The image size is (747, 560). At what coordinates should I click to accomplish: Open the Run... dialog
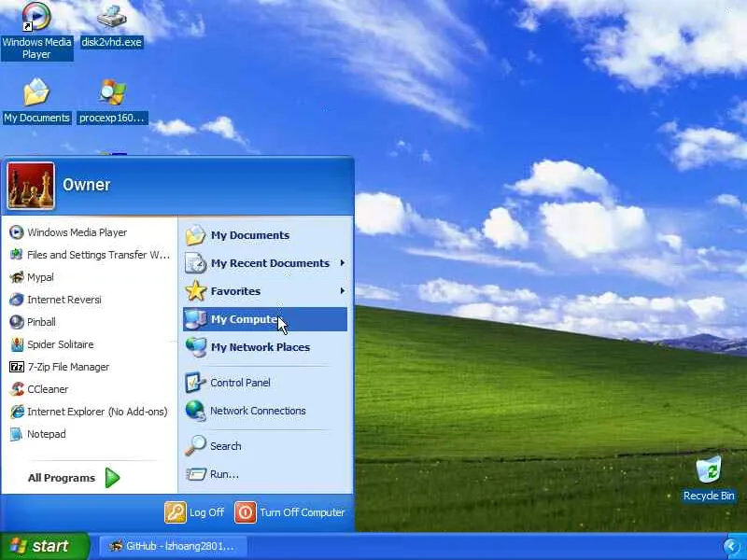click(265, 474)
